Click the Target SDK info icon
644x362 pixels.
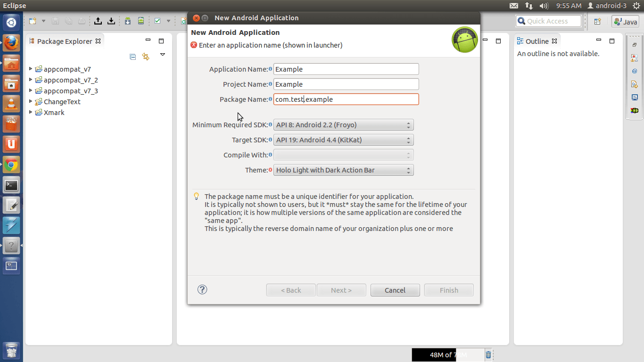point(271,140)
